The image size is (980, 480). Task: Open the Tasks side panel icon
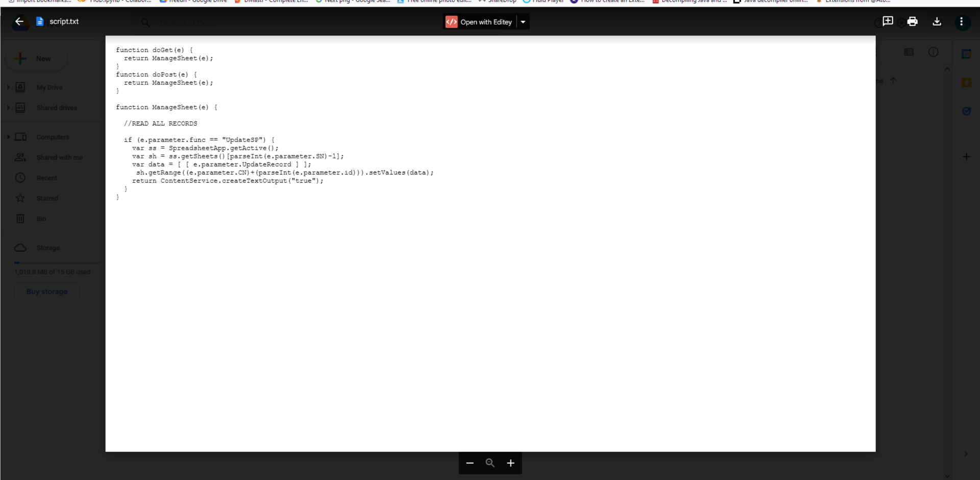966,111
